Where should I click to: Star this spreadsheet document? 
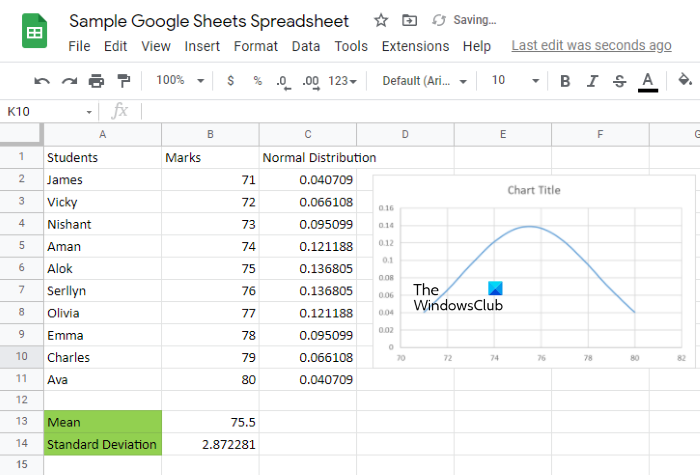pos(381,20)
